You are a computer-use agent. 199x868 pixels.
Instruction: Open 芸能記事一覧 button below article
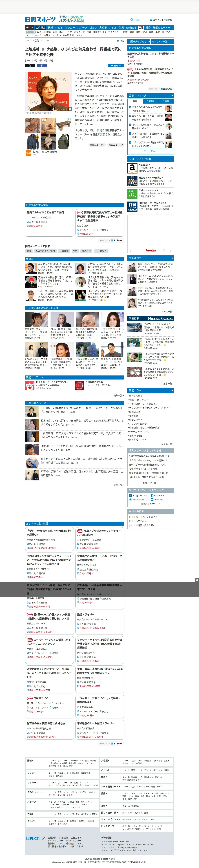[x=97, y=145]
